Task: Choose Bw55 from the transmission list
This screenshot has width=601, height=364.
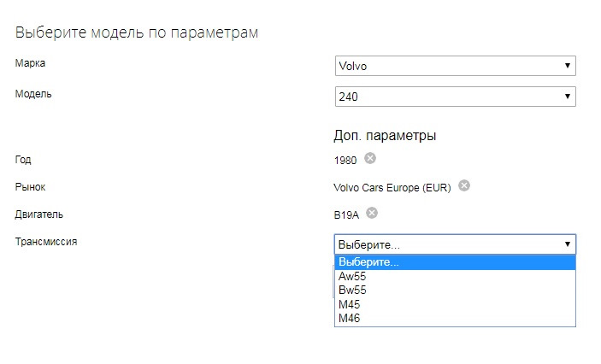Action: (352, 290)
